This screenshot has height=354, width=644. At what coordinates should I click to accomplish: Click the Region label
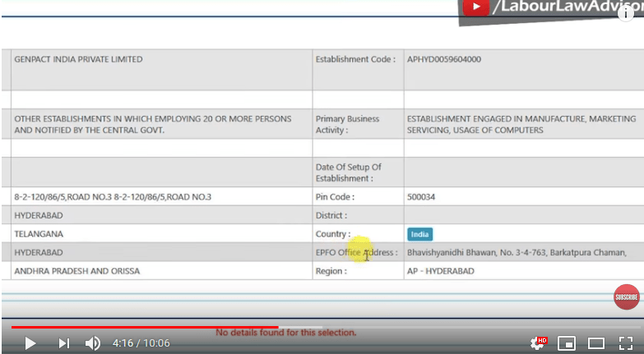[x=331, y=271]
